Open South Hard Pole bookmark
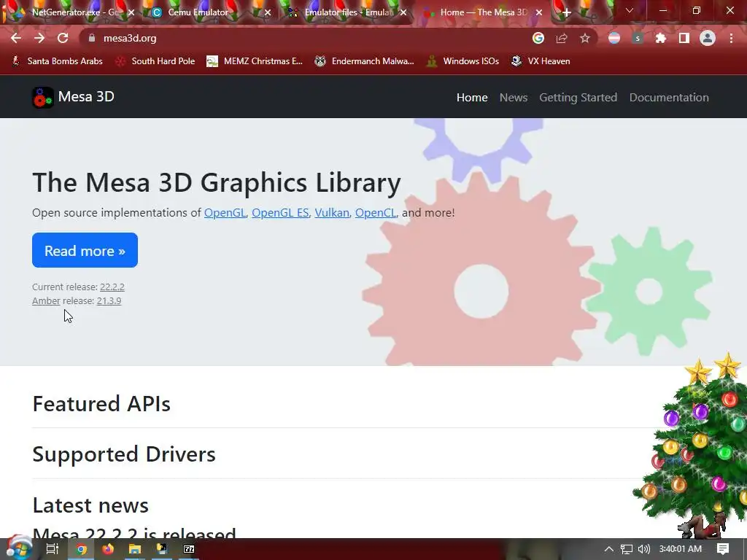Image resolution: width=747 pixels, height=560 pixels. (x=156, y=61)
